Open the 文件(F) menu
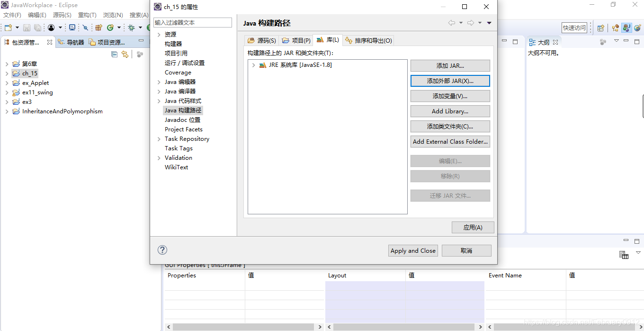The height and width of the screenshot is (331, 644). pos(12,15)
